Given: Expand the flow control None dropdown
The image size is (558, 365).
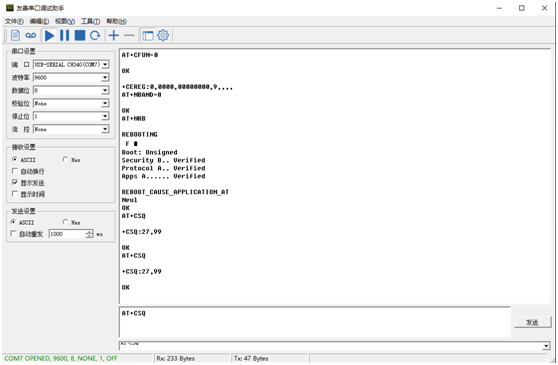Looking at the screenshot, I should [105, 129].
